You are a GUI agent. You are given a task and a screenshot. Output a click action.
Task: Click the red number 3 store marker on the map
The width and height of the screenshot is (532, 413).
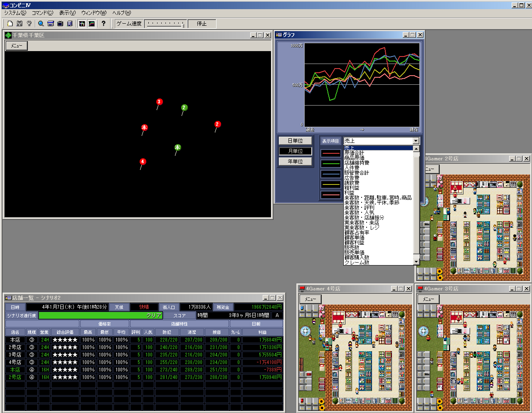[x=159, y=102]
